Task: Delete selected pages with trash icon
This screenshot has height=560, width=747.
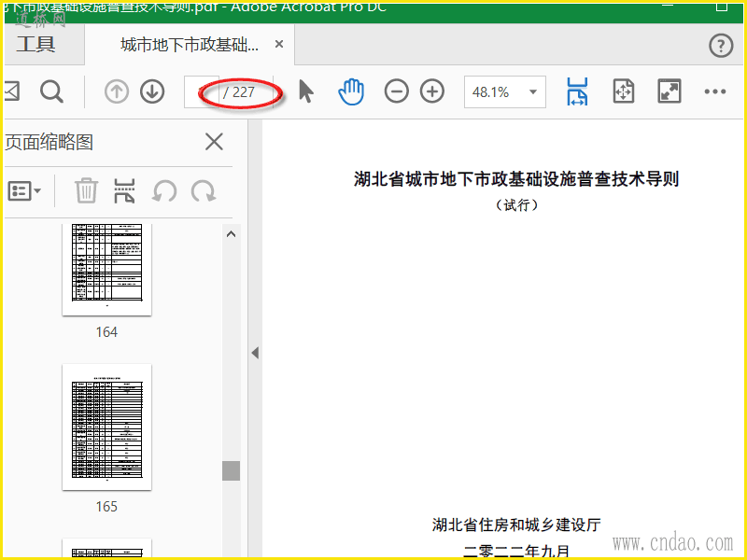Action: 86,191
